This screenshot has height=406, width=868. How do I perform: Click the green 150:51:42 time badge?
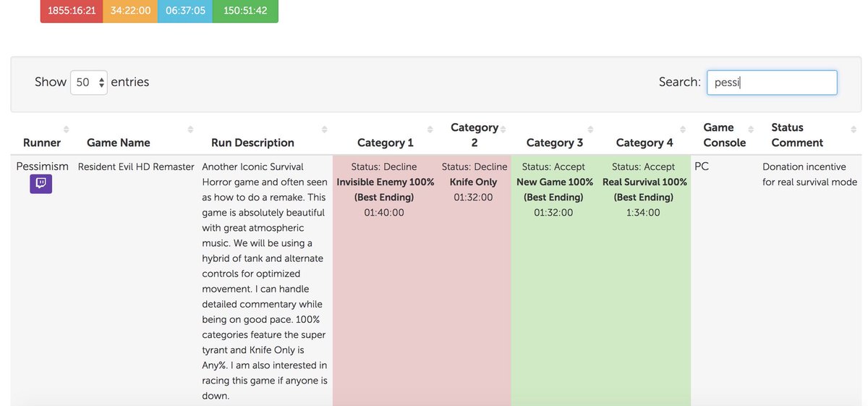click(245, 11)
